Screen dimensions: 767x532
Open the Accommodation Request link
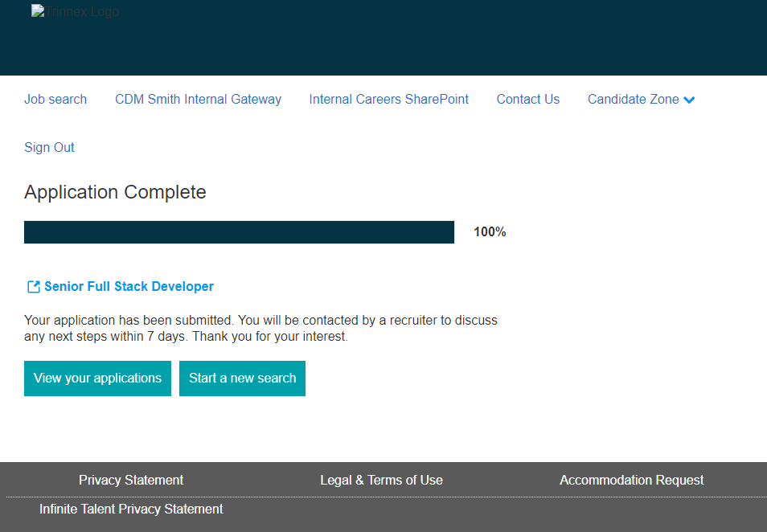(x=631, y=481)
